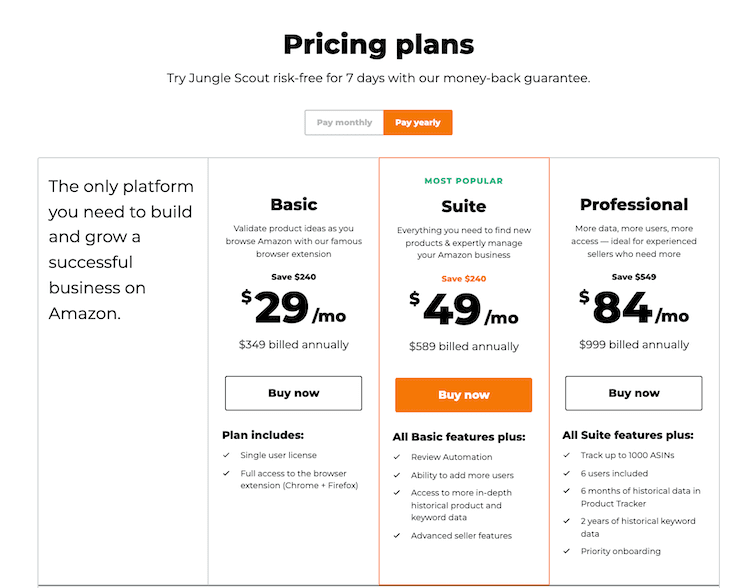750x588 pixels.
Task: Click the $49/mo Suite price
Action: [x=464, y=309]
